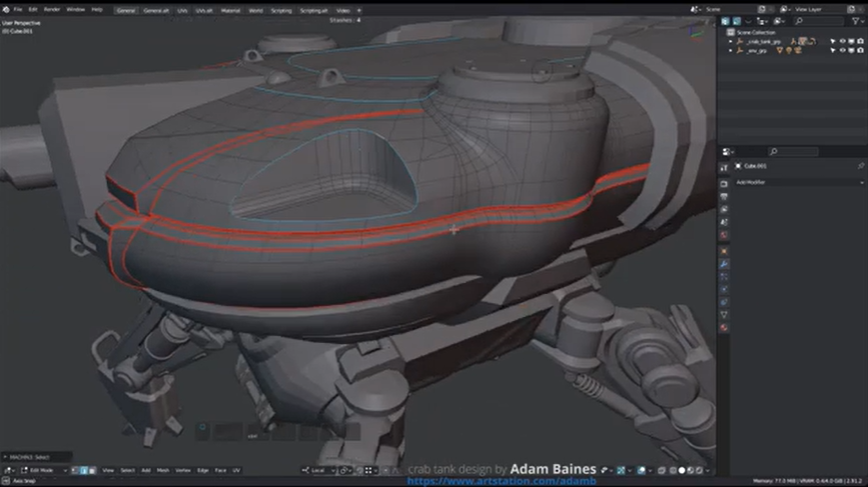Open the viewport UV menu
This screenshot has width=868, height=487.
(236, 470)
